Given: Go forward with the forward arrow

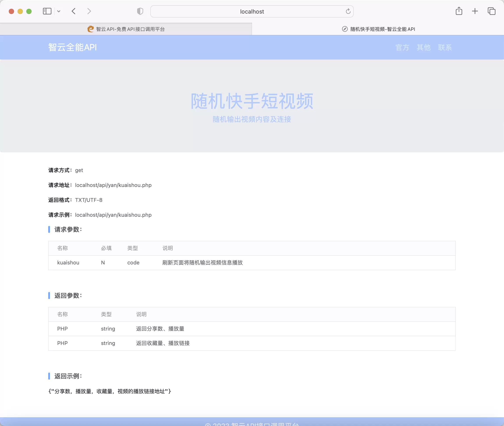Looking at the screenshot, I should pyautogui.click(x=89, y=11).
